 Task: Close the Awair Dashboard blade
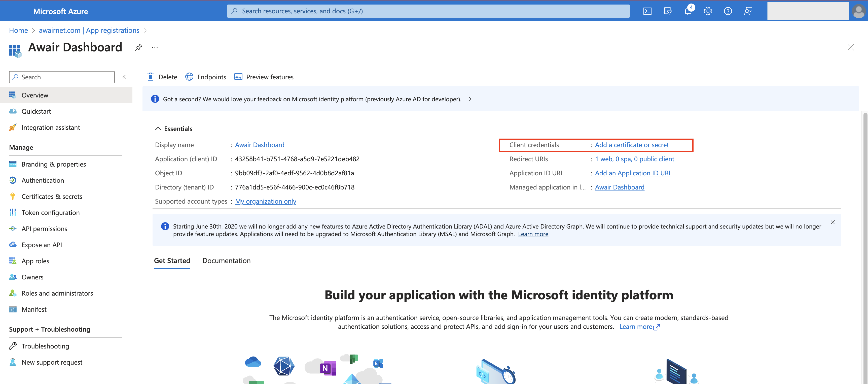(850, 47)
